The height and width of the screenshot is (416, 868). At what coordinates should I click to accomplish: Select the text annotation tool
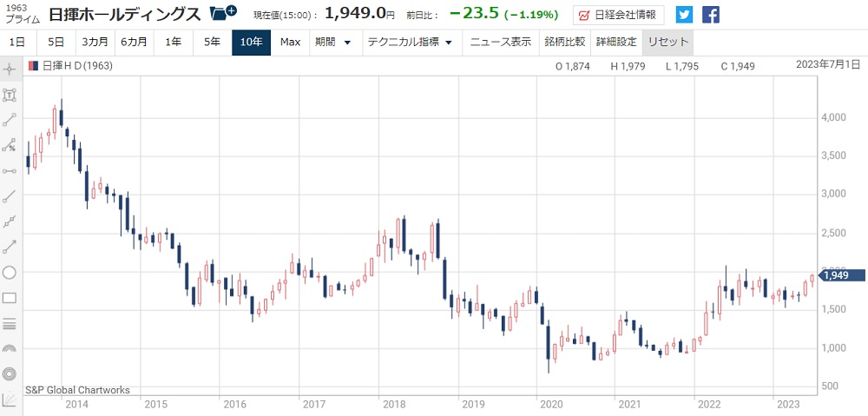pyautogui.click(x=10, y=95)
